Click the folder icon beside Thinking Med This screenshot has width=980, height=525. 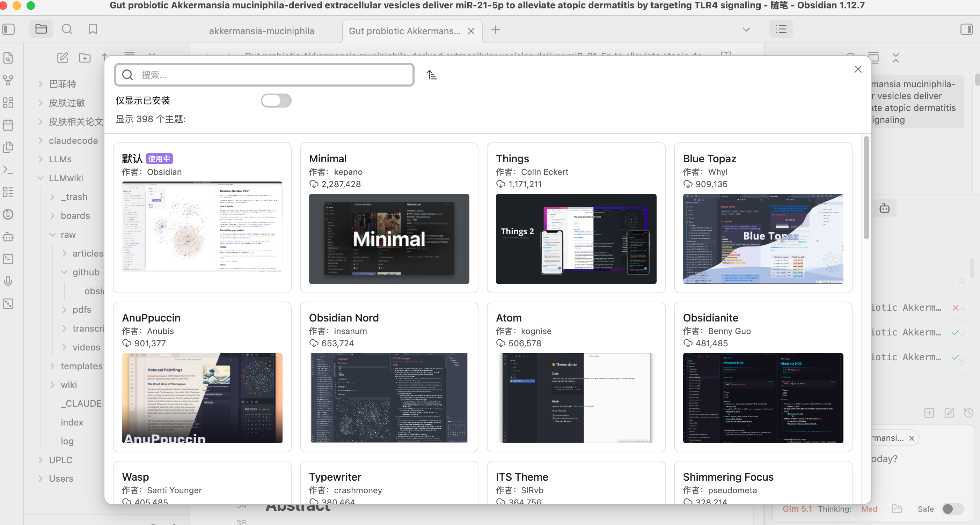click(x=897, y=509)
